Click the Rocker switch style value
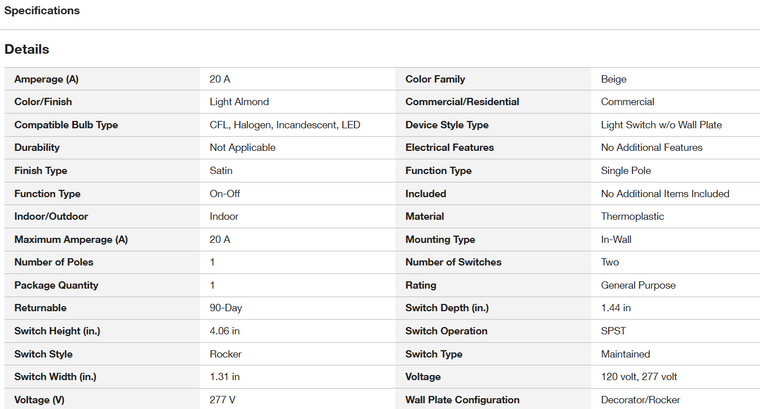760x409 pixels. (x=225, y=354)
